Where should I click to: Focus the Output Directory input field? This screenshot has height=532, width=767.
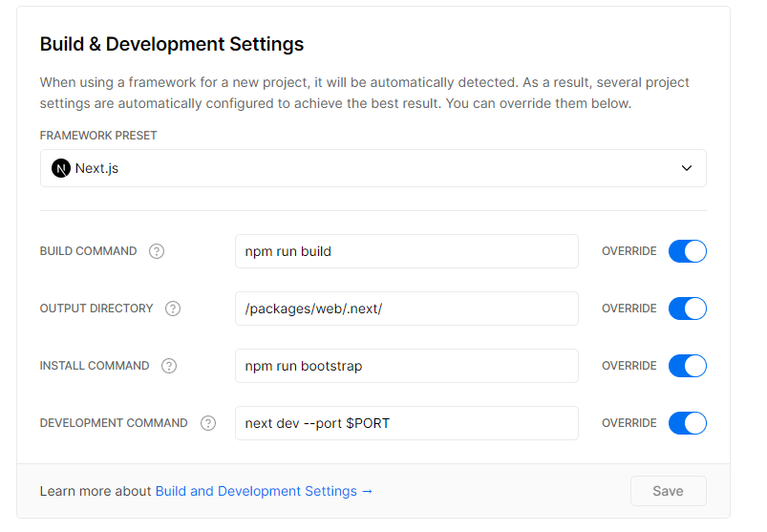[x=407, y=309]
